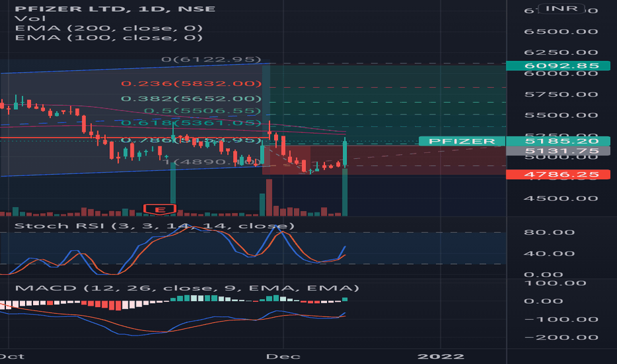Click the 6250.00 price axis label
Image resolution: width=617 pixels, height=364 pixels.
point(561,52)
